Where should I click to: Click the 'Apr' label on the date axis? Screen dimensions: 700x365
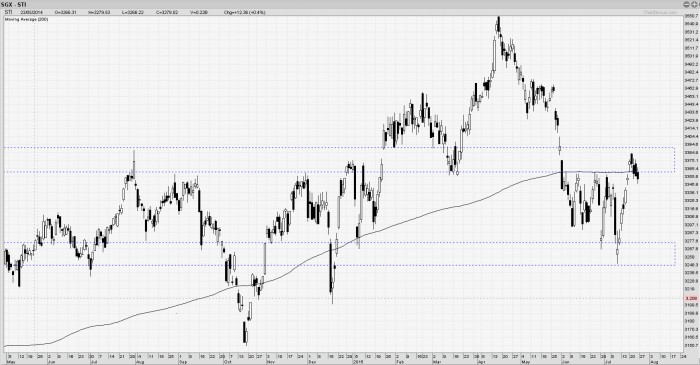point(482,362)
